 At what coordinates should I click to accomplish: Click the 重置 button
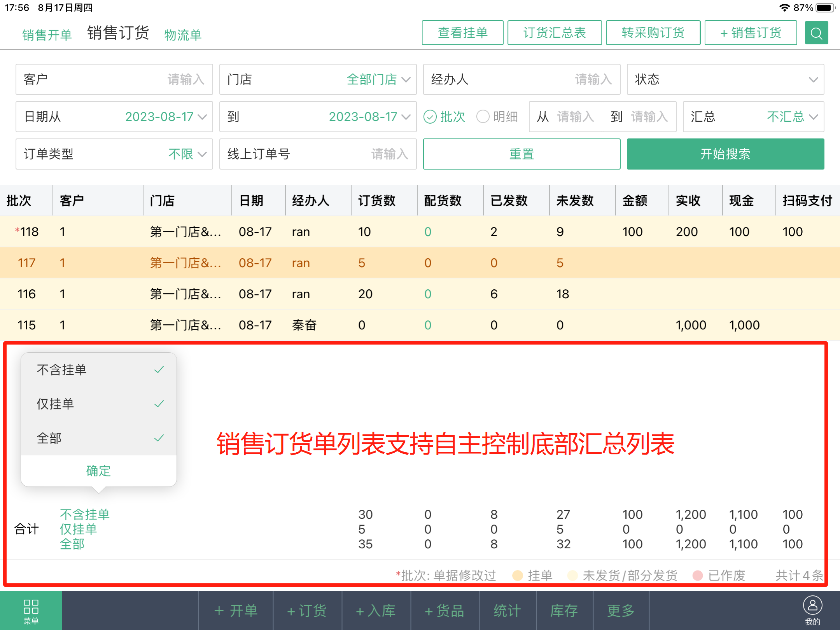tap(521, 154)
